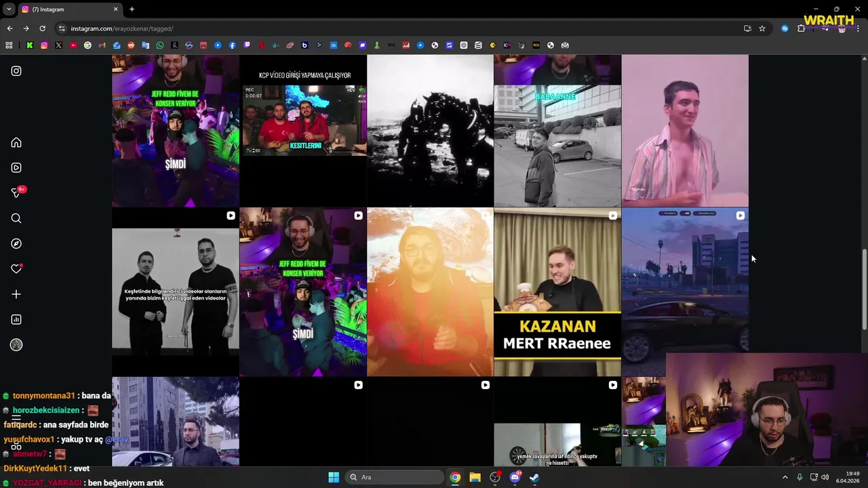Image resolution: width=868 pixels, height=488 pixels.
Task: Open the Facebook bookmark
Action: [x=232, y=45]
